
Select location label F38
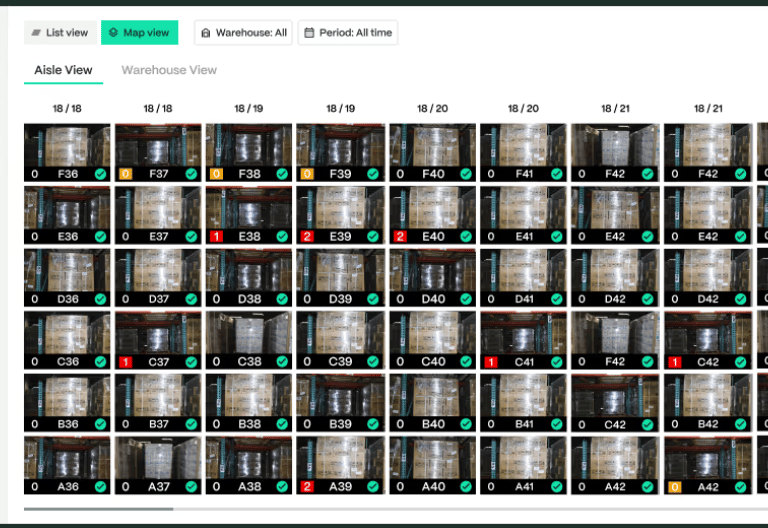tap(249, 174)
